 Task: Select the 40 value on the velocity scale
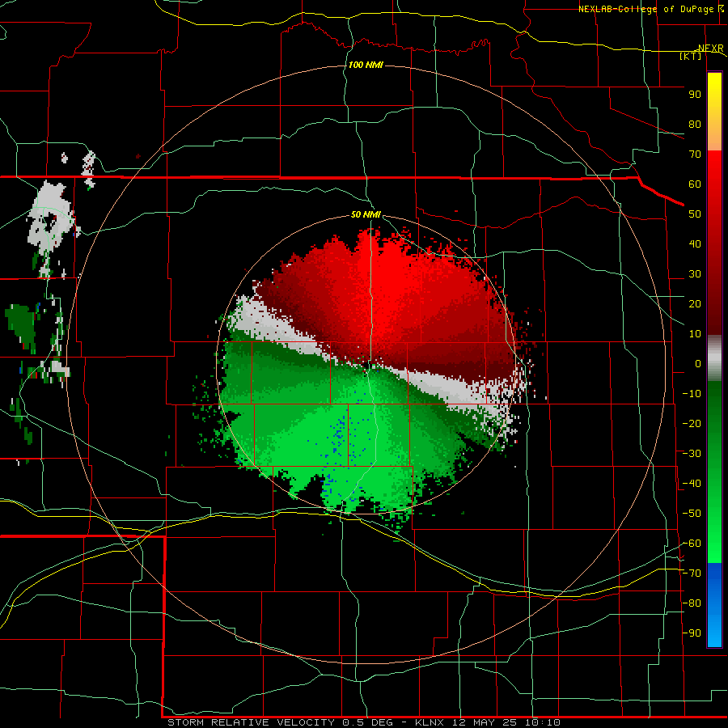pos(695,243)
